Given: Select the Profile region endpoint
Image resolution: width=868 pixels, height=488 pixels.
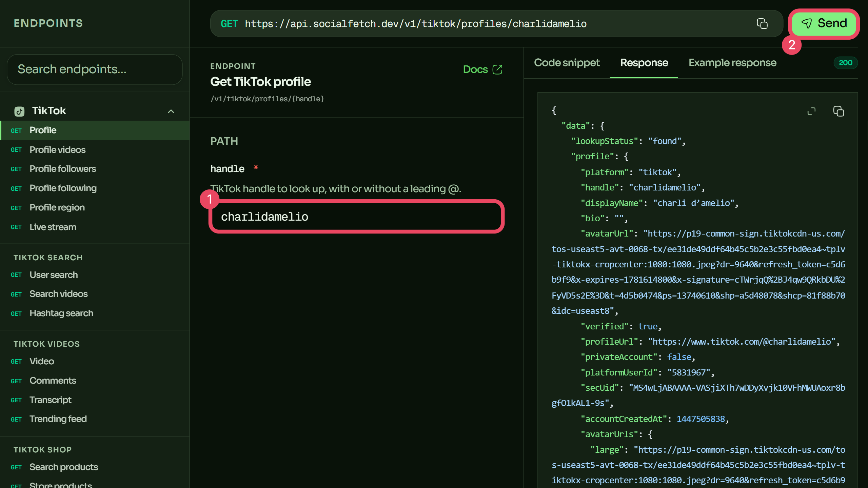Looking at the screenshot, I should [95, 207].
